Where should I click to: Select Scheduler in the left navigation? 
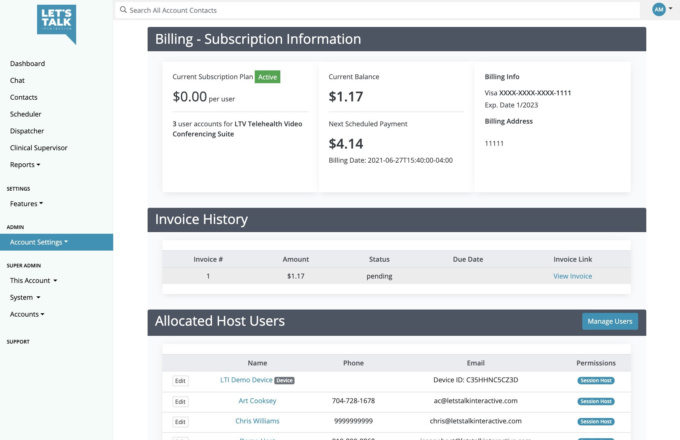pos(26,114)
